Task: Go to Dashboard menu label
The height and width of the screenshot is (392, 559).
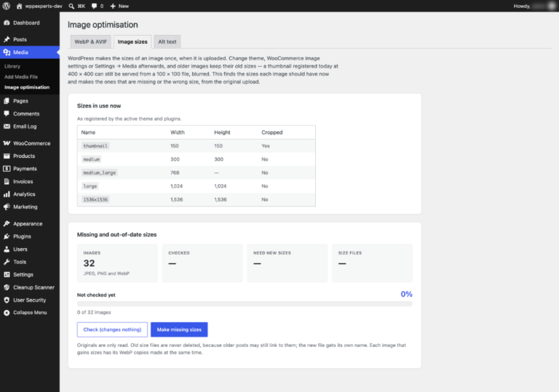Action: point(26,23)
